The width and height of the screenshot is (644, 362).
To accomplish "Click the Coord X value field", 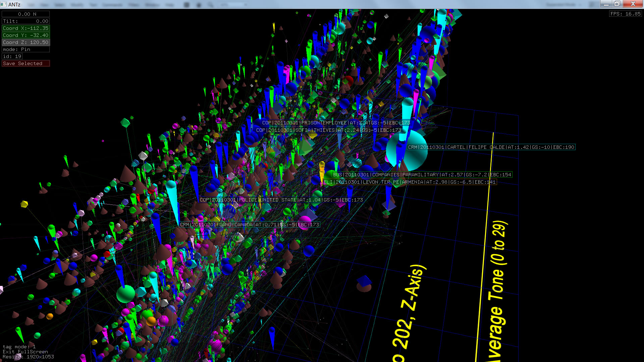I will click(25, 28).
